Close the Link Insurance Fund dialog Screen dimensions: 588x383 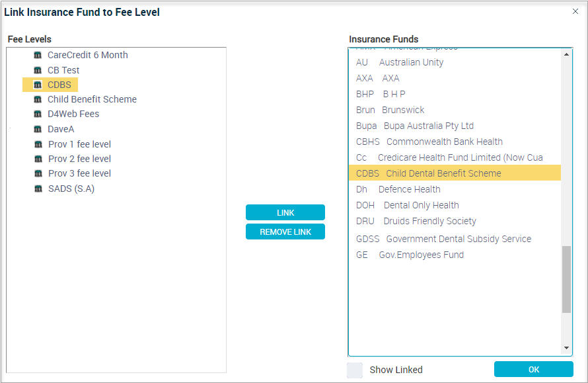pyautogui.click(x=575, y=11)
